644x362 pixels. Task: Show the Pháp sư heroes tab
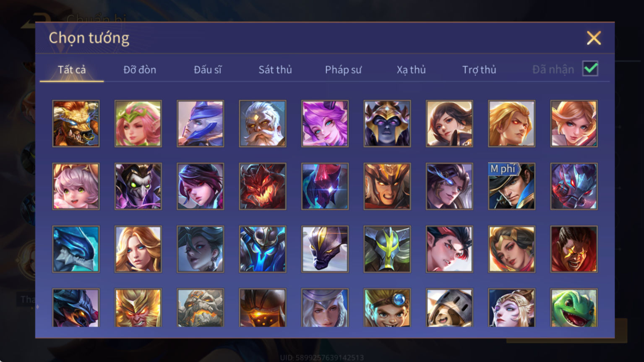(x=343, y=70)
